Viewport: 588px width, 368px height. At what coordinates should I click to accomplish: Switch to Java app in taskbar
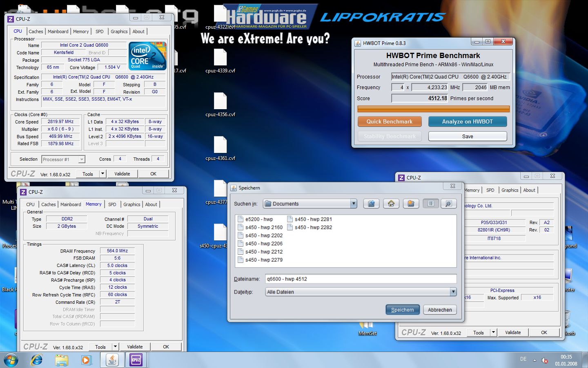[112, 360]
